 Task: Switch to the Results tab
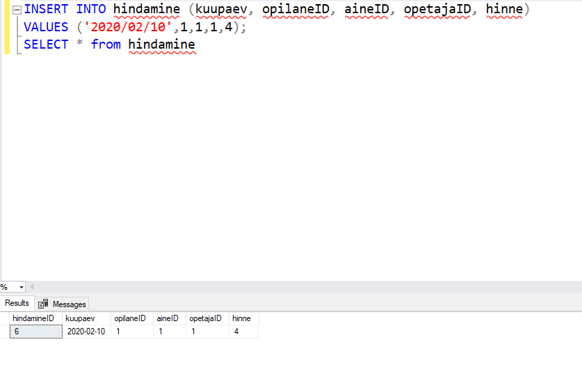pyautogui.click(x=17, y=303)
